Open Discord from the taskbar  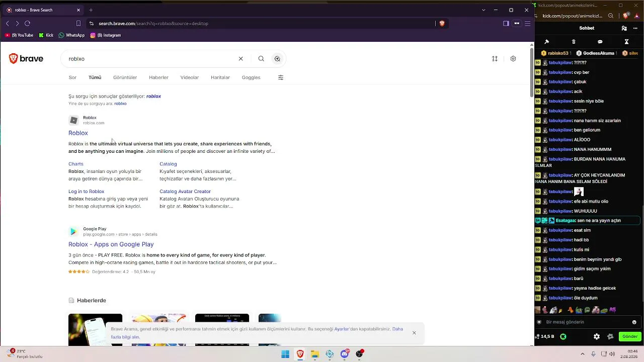pos(345,354)
